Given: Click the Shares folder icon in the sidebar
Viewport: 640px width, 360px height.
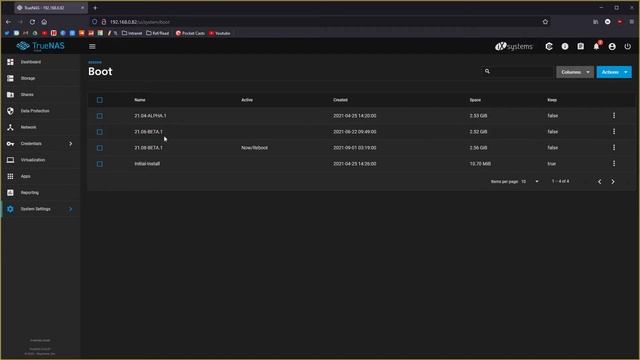Looking at the screenshot, I should (x=10, y=95).
